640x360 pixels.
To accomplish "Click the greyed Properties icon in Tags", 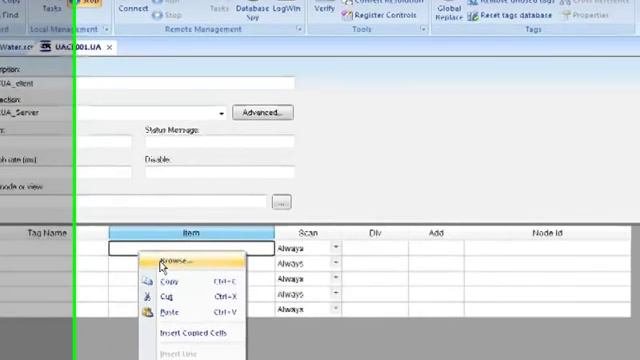I will [565, 16].
